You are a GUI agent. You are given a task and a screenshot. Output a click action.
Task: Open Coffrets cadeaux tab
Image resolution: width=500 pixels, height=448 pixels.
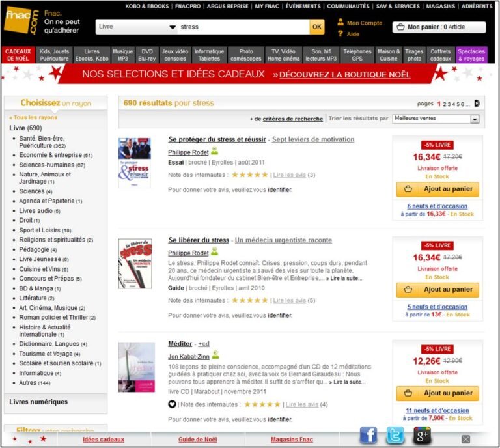coord(440,55)
